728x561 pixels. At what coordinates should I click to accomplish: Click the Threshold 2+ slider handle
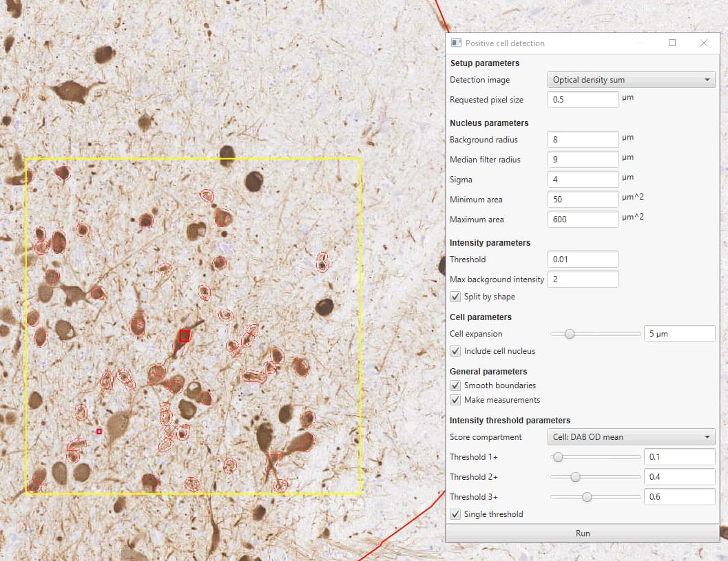pos(575,477)
